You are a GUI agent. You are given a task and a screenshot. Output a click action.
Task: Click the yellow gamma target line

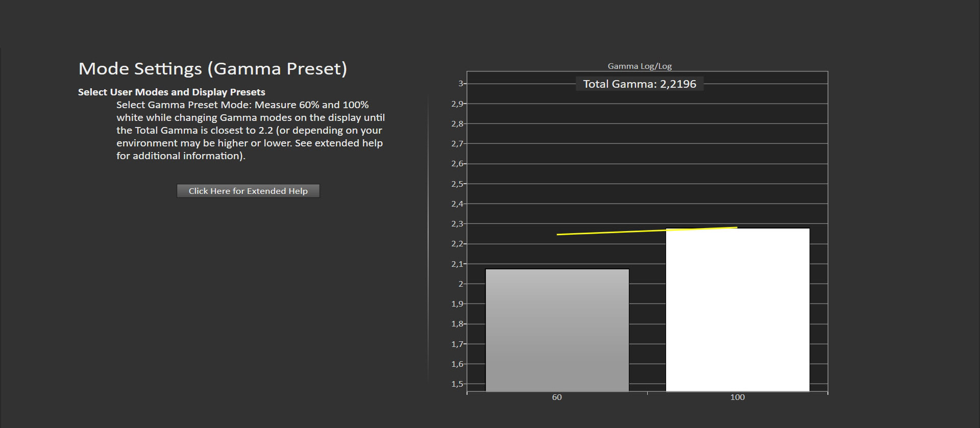pos(647,231)
